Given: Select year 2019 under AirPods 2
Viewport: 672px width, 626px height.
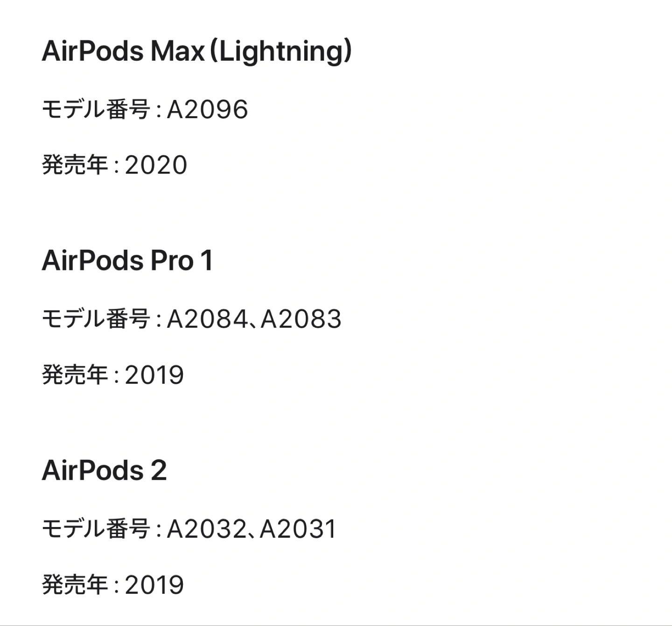Looking at the screenshot, I should tap(154, 585).
